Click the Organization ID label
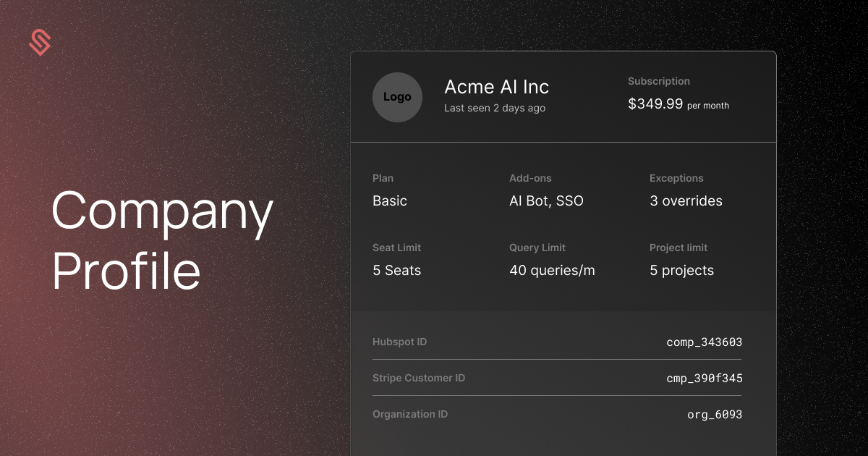This screenshot has height=456, width=868. coord(410,414)
